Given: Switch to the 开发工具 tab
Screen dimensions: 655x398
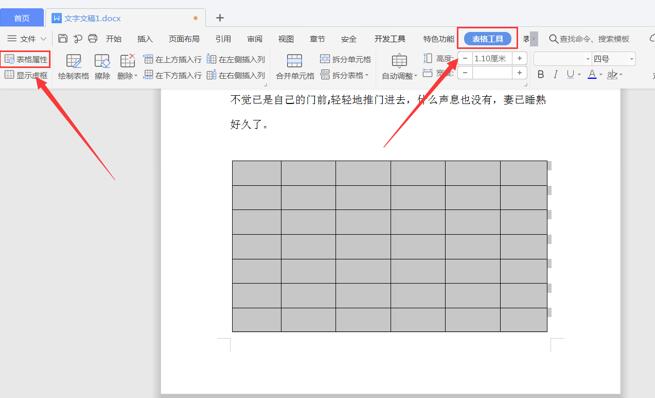Looking at the screenshot, I should click(x=390, y=39).
